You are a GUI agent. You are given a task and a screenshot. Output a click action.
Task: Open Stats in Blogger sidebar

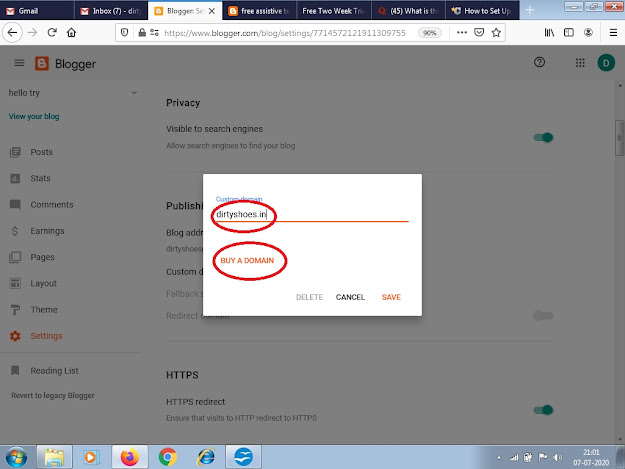(40, 178)
